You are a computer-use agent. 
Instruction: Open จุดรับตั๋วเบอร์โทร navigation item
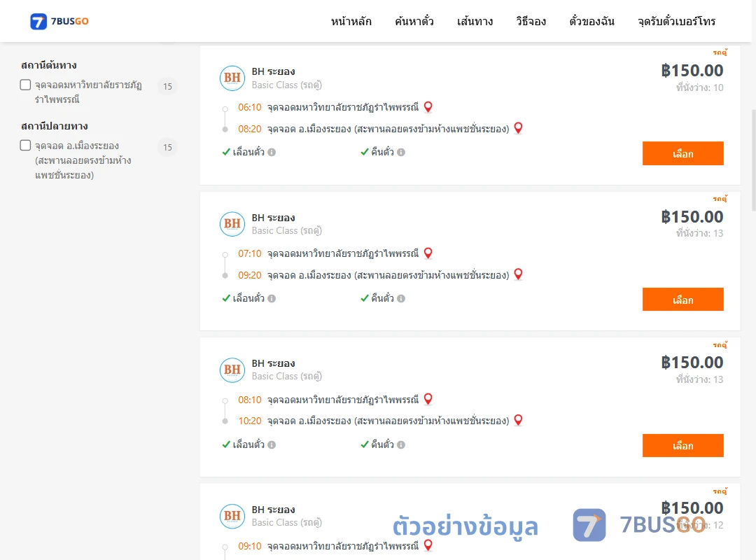[676, 21]
